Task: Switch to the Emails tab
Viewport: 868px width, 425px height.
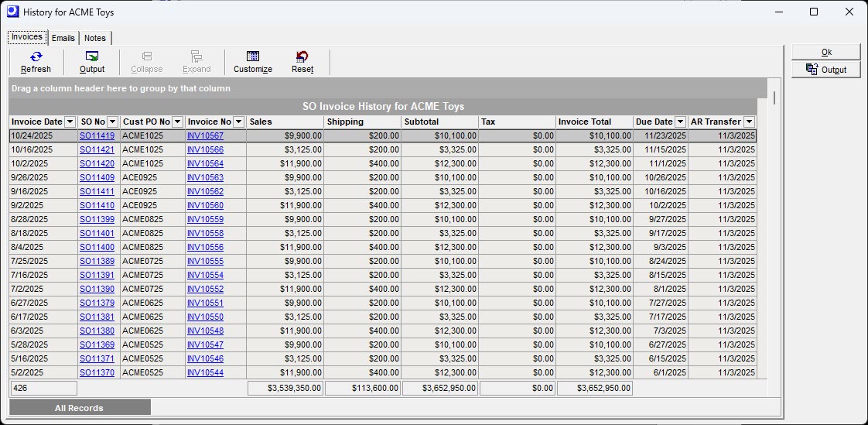Action: click(63, 38)
